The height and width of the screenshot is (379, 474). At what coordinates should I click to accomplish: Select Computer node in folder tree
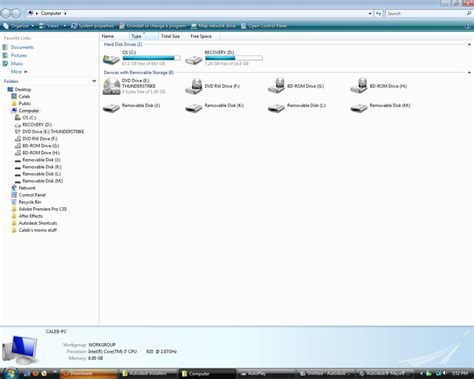coord(29,110)
